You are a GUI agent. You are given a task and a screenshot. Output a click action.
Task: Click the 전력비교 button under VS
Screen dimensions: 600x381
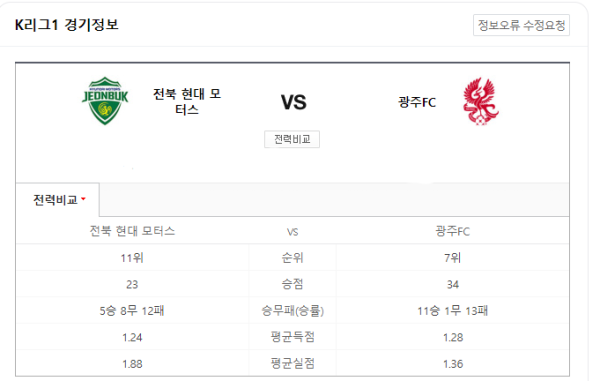pos(292,139)
